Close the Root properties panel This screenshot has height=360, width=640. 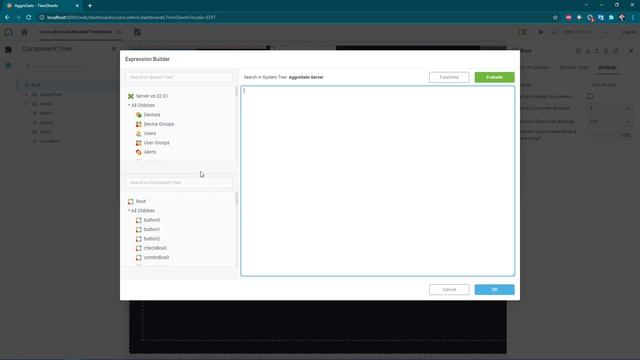tap(631, 51)
